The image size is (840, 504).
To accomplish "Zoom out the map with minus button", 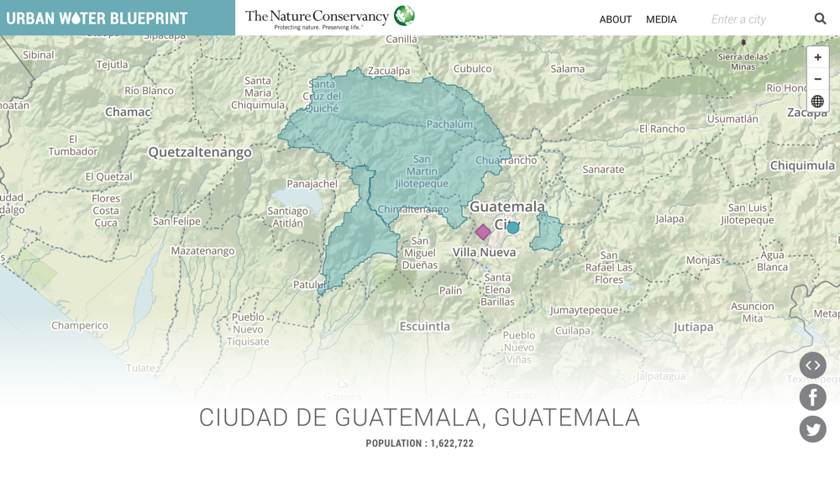I will [x=817, y=79].
